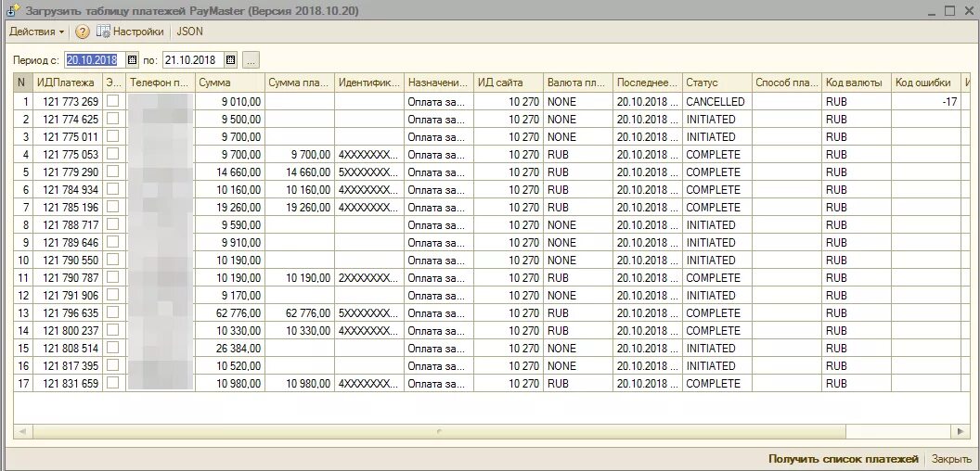Click the N column header
Image resolution: width=980 pixels, height=471 pixels.
tap(22, 83)
